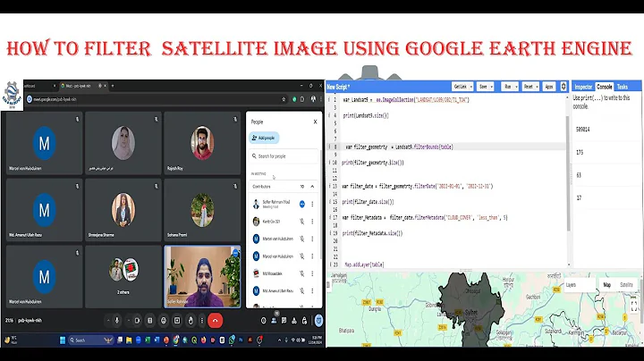This screenshot has width=644, height=361.
Task: Click the Get Link button in Earth Engine
Action: pos(461,87)
